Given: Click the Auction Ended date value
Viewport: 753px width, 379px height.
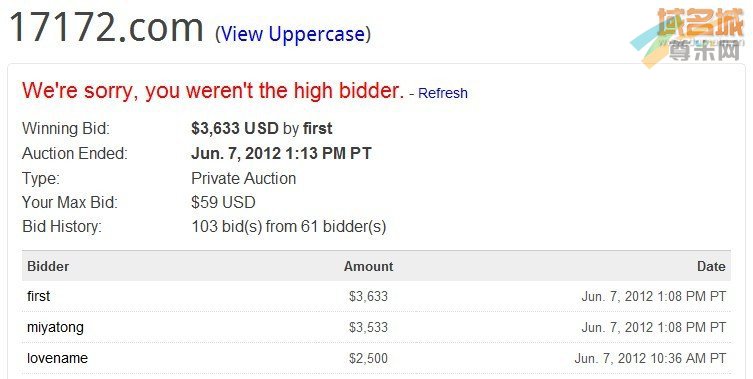Looking at the screenshot, I should tap(281, 153).
